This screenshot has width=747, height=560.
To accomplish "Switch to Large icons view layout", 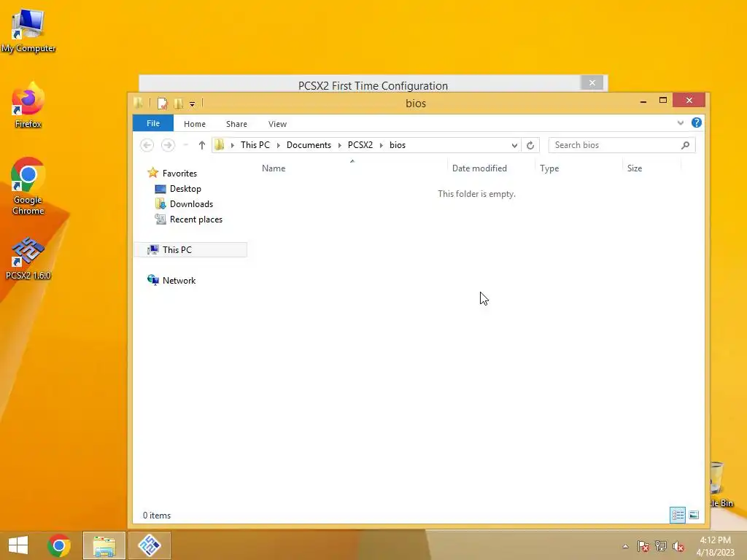I will 694,515.
